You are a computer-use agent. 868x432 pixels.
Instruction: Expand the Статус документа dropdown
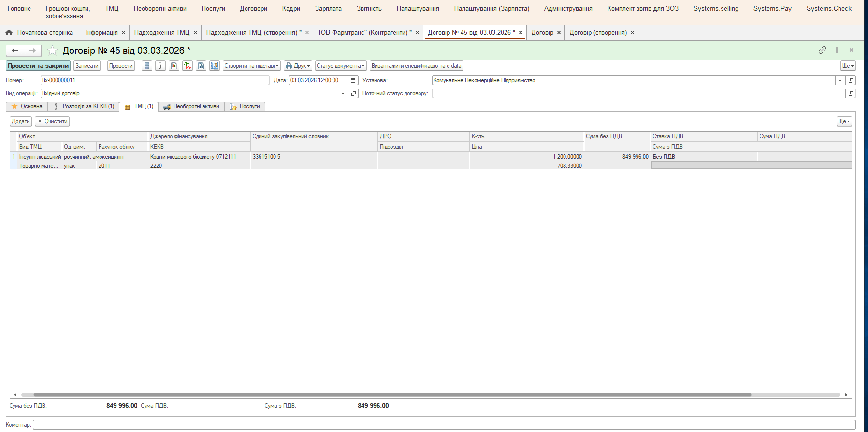(x=341, y=66)
